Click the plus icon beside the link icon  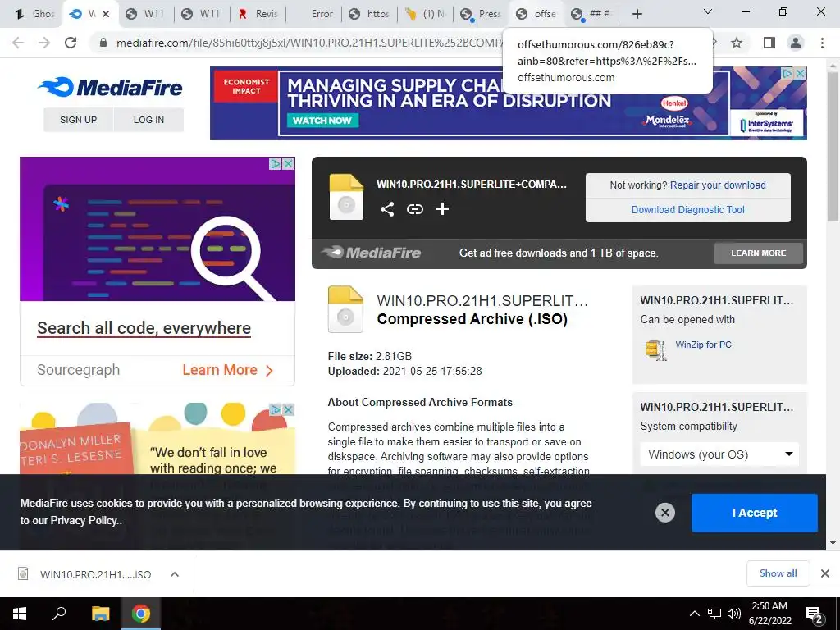pos(442,209)
